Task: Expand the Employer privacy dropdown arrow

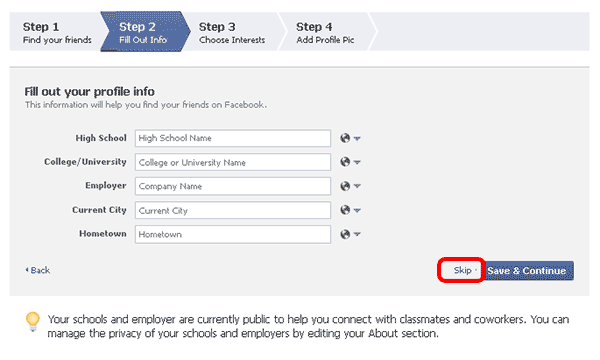Action: 357,186
